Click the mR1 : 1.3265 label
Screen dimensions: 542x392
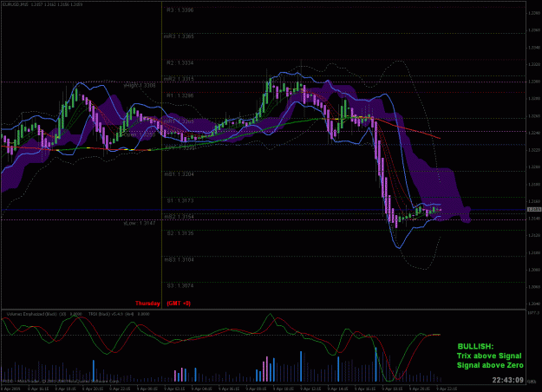point(179,121)
